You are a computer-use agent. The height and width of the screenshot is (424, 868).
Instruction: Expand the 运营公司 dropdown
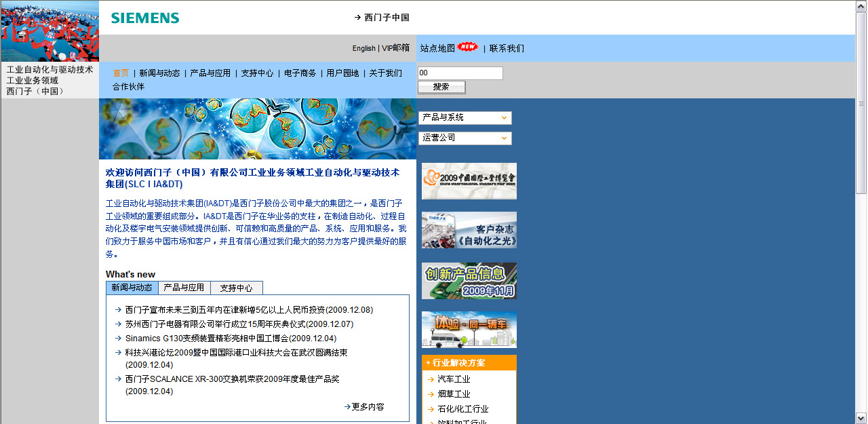click(465, 138)
